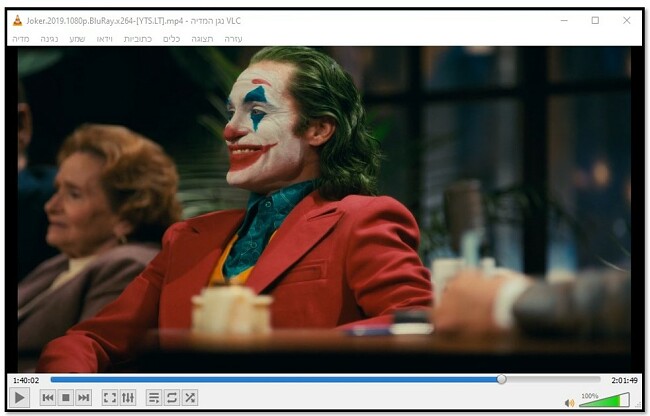Click the seek bar handle

point(501,379)
